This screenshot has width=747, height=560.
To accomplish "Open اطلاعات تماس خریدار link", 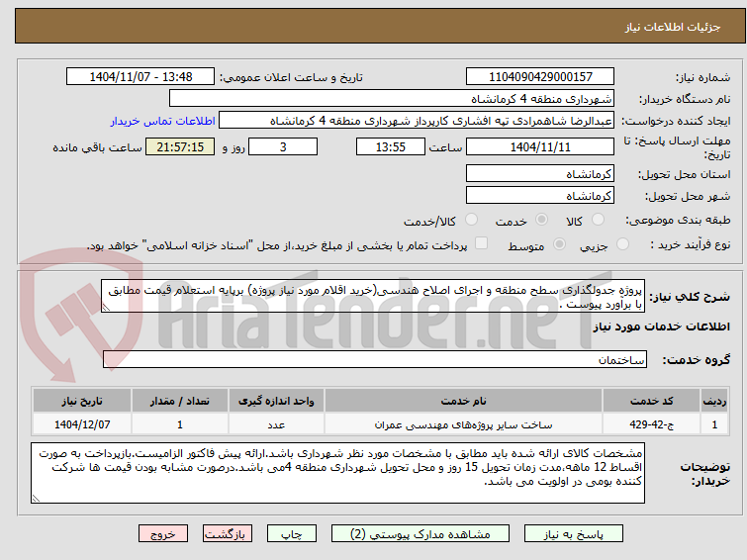I will coord(163,121).
